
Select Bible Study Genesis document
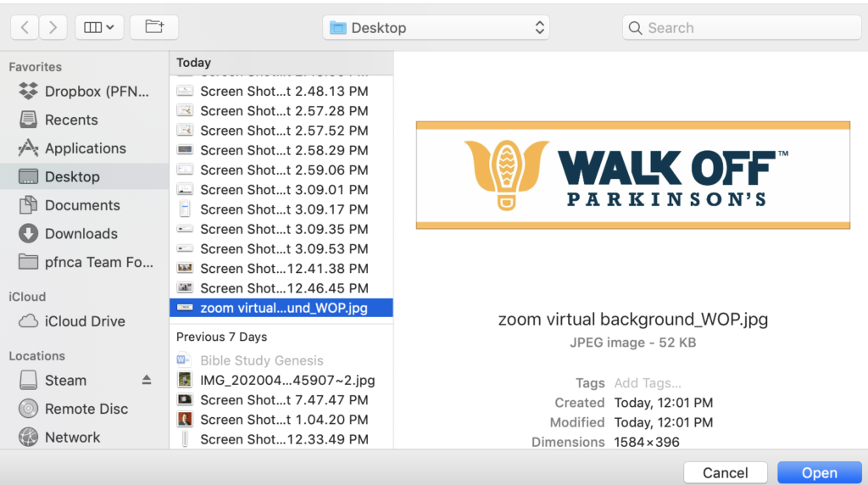tap(281, 360)
